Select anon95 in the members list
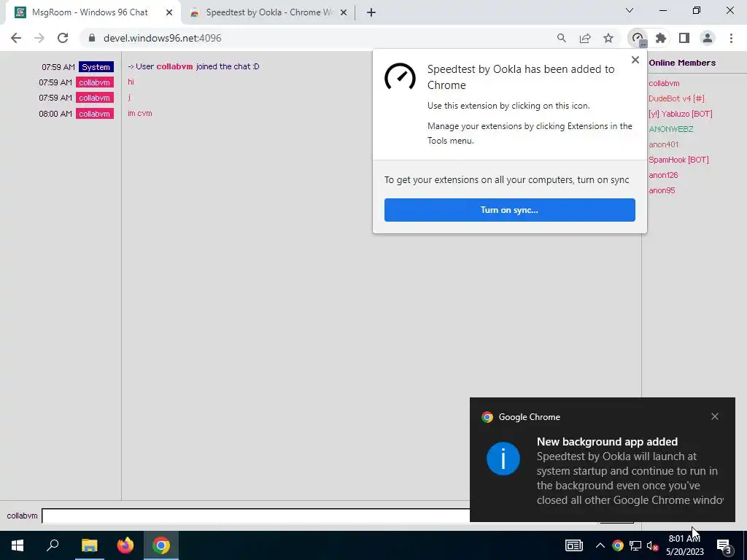The height and width of the screenshot is (560, 747). (662, 190)
